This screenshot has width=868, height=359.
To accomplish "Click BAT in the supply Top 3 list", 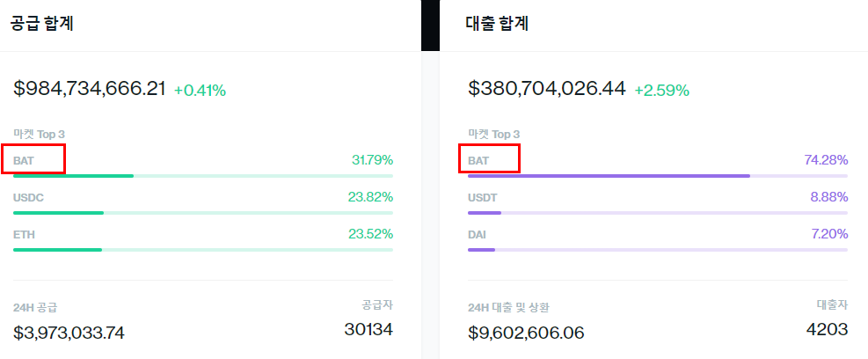I will tap(24, 162).
